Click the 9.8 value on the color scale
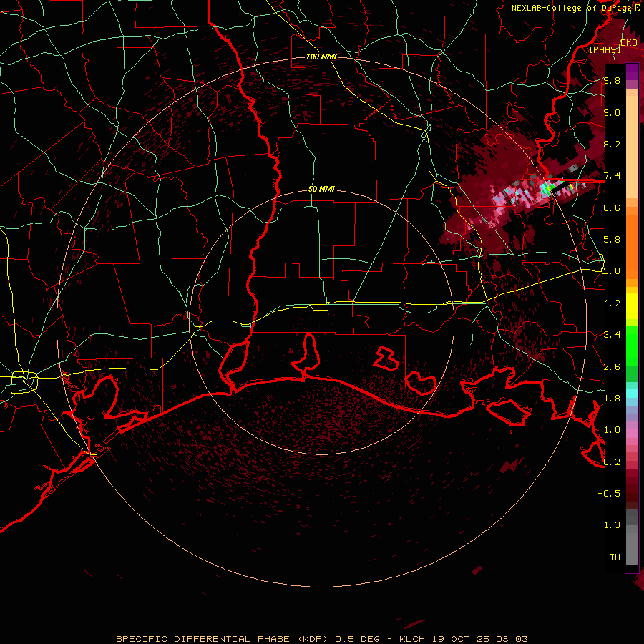The height and width of the screenshot is (644, 644). click(x=612, y=80)
